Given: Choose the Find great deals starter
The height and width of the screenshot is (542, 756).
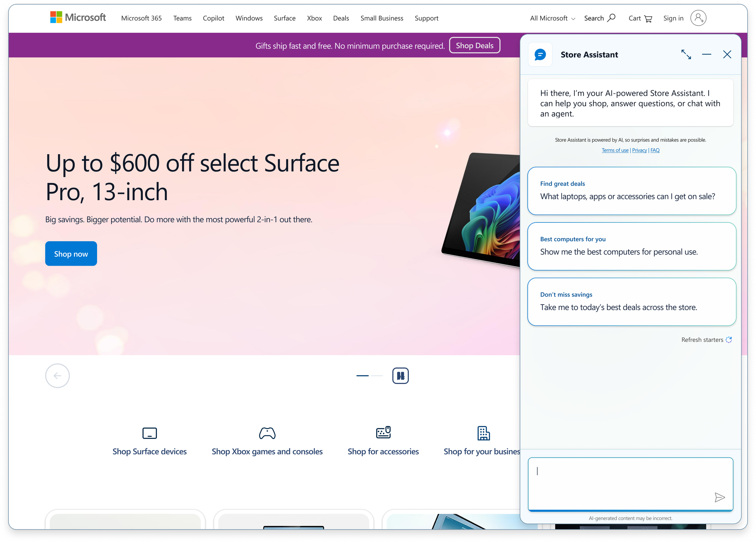Looking at the screenshot, I should coord(632,191).
